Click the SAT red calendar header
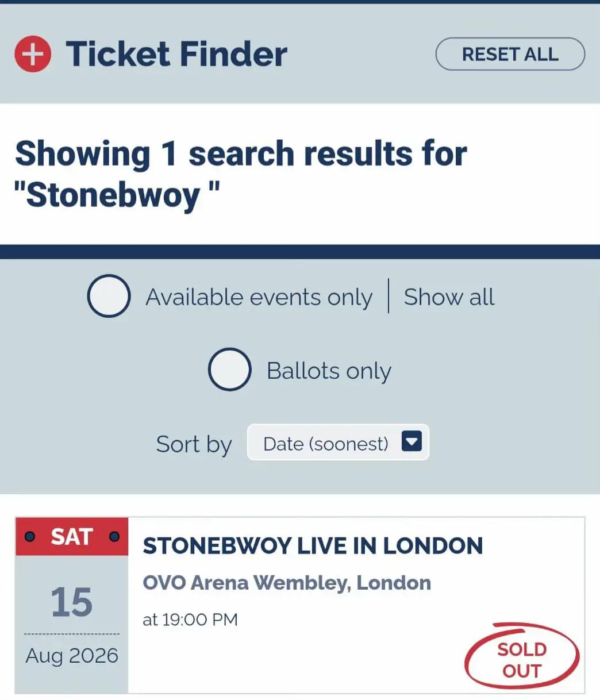 71,537
